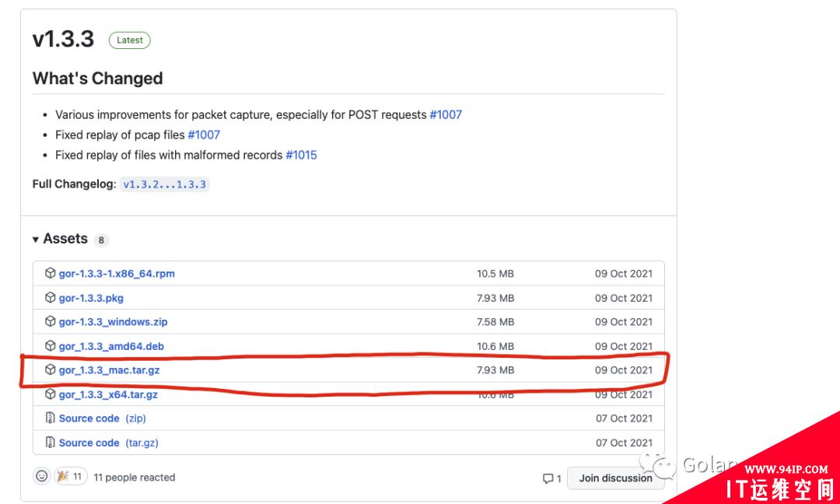Click the 10.5 MB size of the rpm file
The width and height of the screenshot is (840, 504).
click(495, 274)
